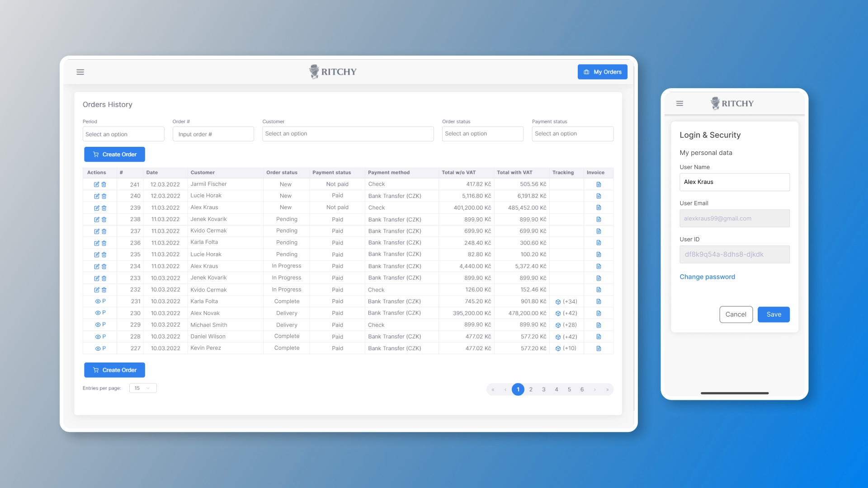View order 230 using eye icon

pos(97,313)
